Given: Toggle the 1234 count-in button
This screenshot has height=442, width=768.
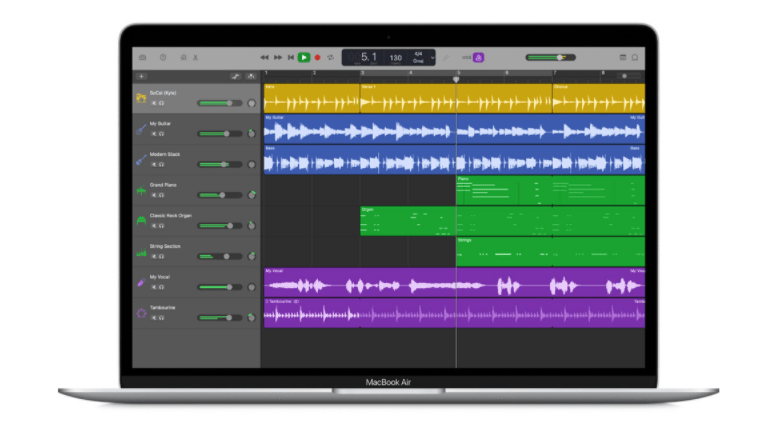Looking at the screenshot, I should pos(466,58).
